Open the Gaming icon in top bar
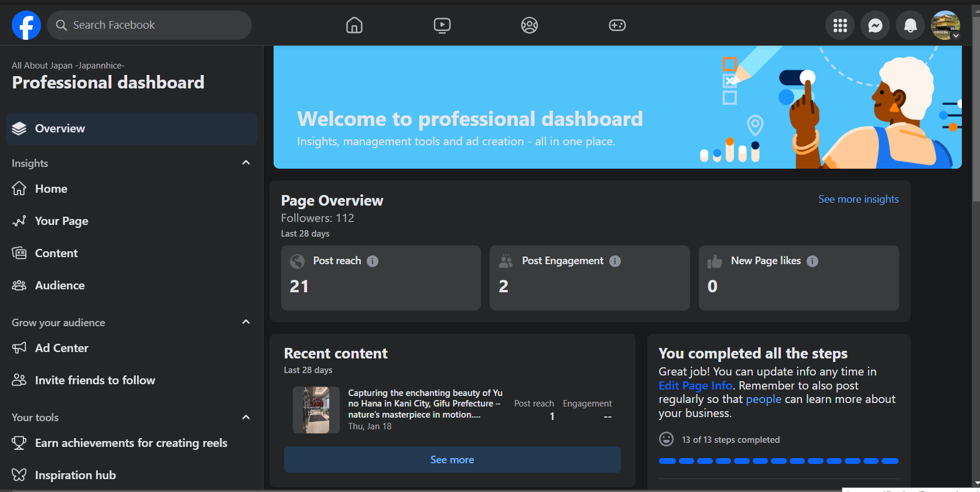 (x=617, y=25)
